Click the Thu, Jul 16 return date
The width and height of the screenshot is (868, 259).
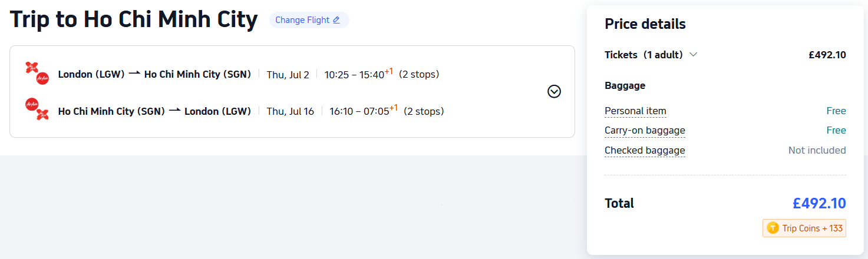291,111
